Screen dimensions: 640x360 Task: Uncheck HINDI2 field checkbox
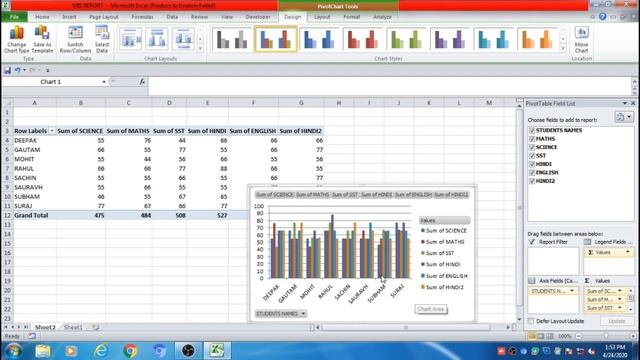532,181
